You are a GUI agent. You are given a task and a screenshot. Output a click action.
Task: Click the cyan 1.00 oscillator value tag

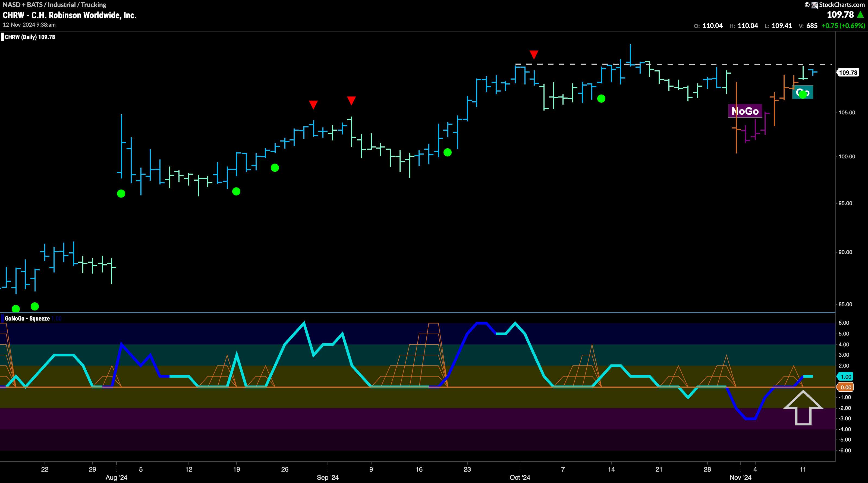pos(845,377)
